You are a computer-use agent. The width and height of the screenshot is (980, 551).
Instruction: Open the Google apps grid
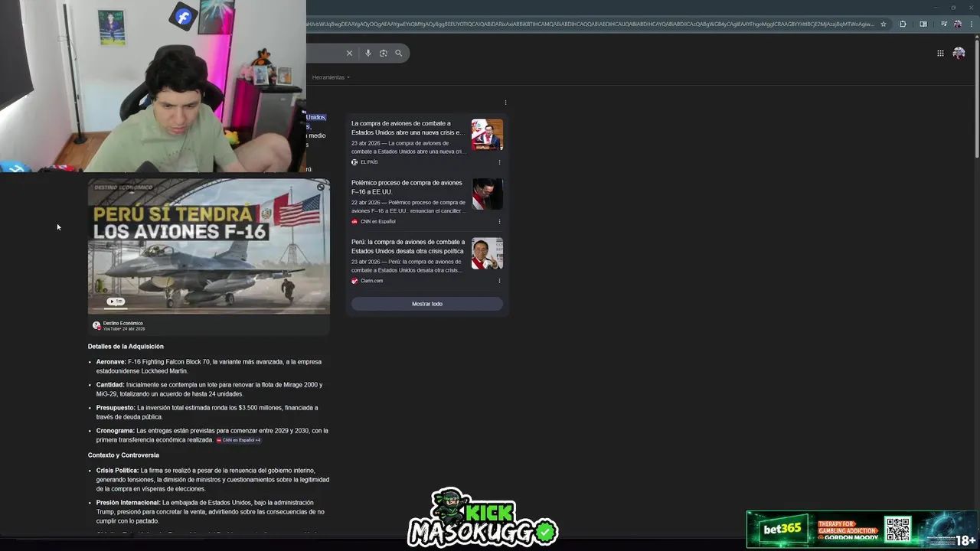coord(940,53)
